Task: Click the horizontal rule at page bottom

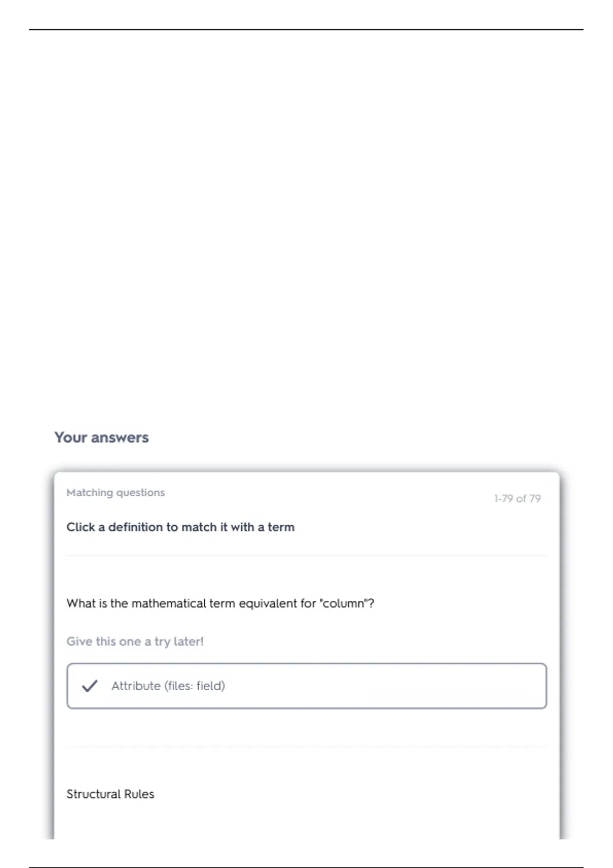Action: tap(306, 867)
